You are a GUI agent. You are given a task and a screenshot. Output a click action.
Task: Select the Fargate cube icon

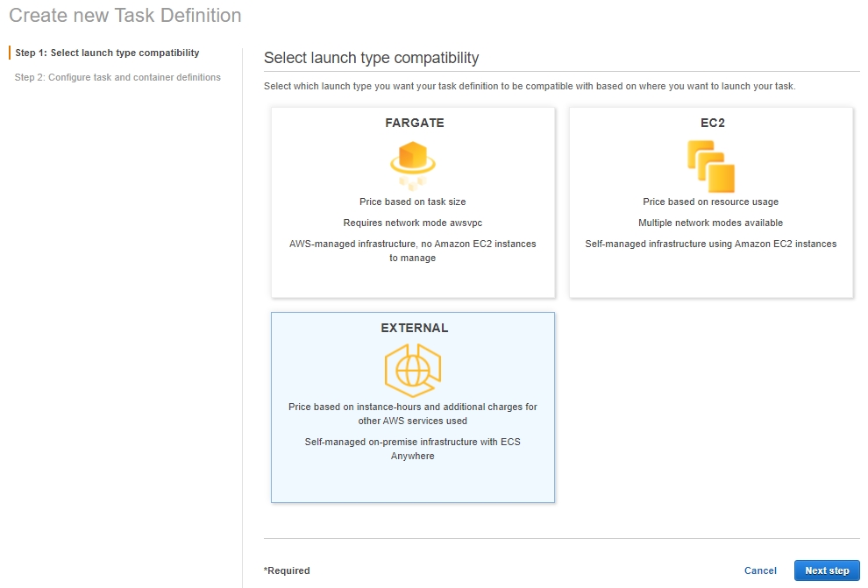pyautogui.click(x=413, y=166)
